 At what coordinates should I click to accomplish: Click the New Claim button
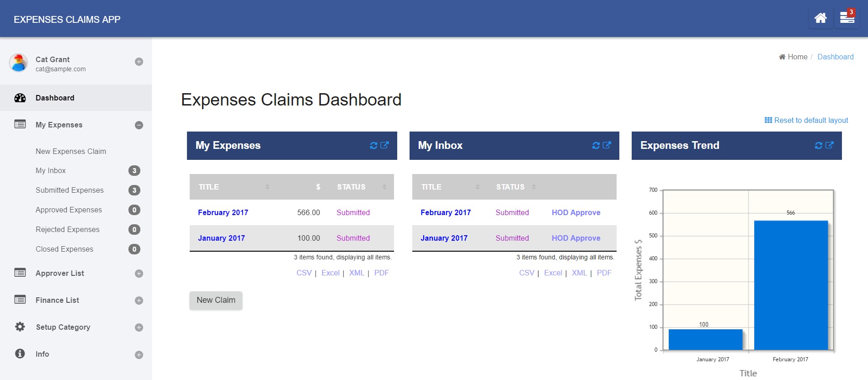(216, 301)
